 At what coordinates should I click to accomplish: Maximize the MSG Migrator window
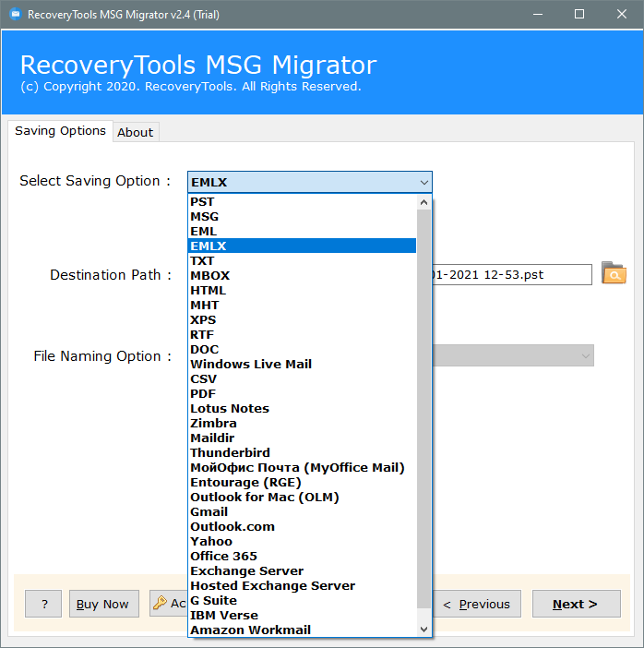[x=579, y=15]
